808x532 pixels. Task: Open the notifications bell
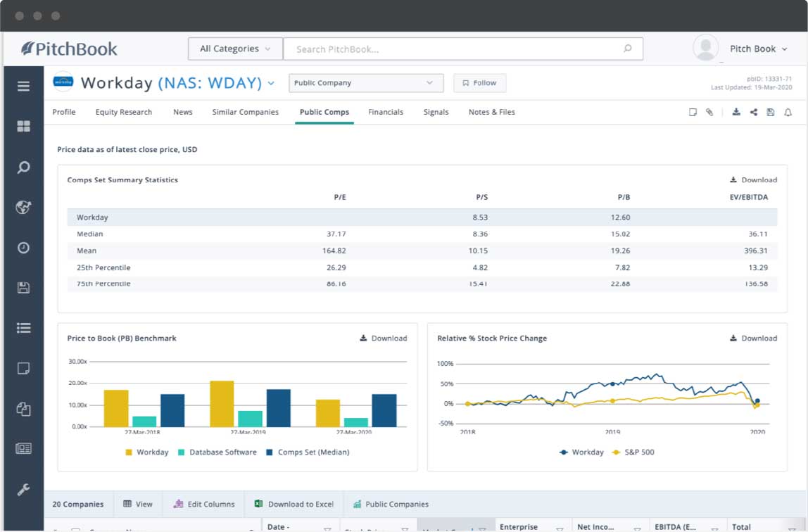787,112
